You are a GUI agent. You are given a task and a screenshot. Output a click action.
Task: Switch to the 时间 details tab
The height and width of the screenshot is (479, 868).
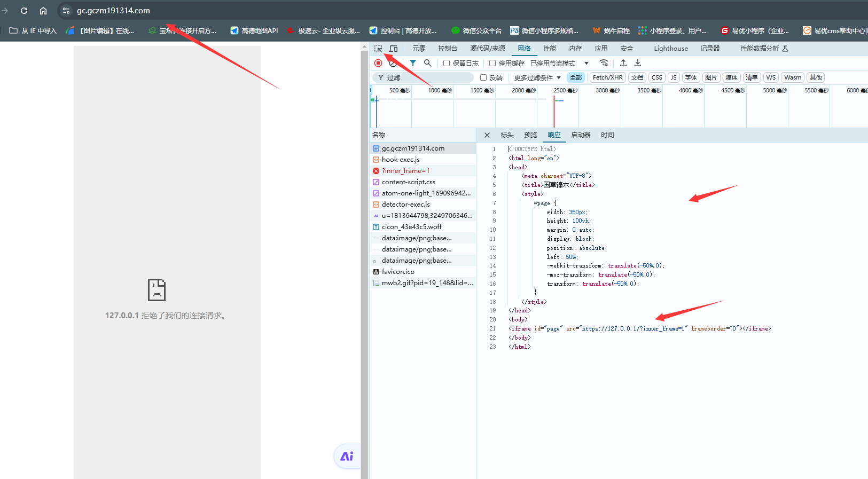[607, 135]
